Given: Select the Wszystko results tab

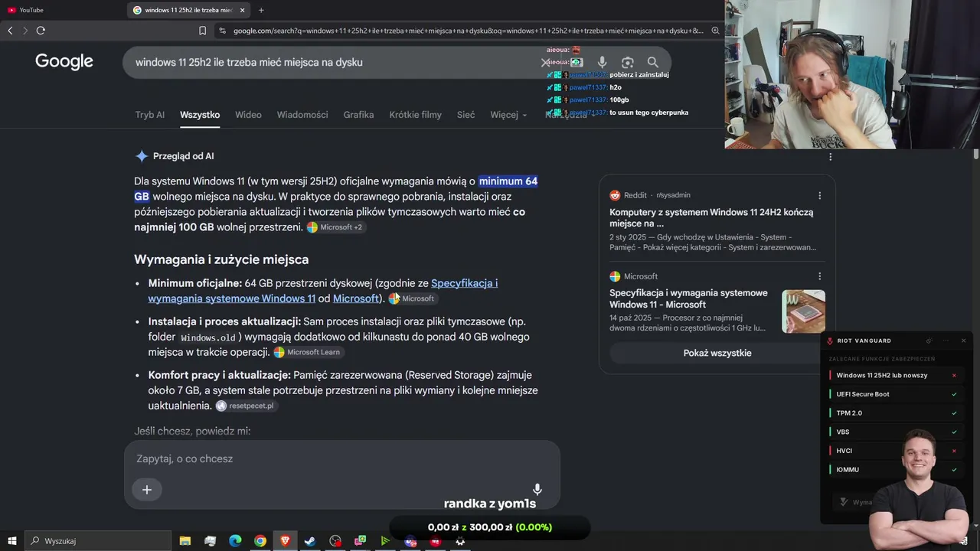Looking at the screenshot, I should point(200,115).
